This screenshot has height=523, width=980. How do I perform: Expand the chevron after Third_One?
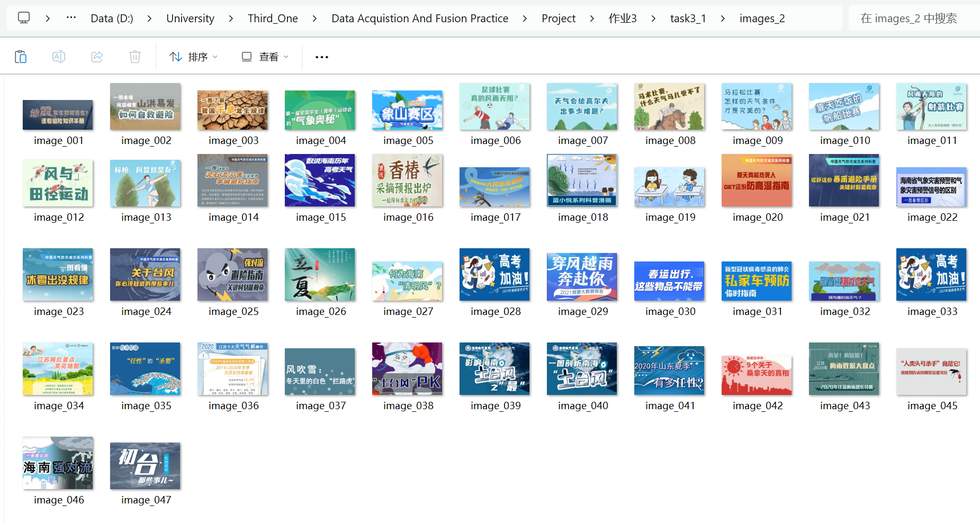click(x=314, y=19)
